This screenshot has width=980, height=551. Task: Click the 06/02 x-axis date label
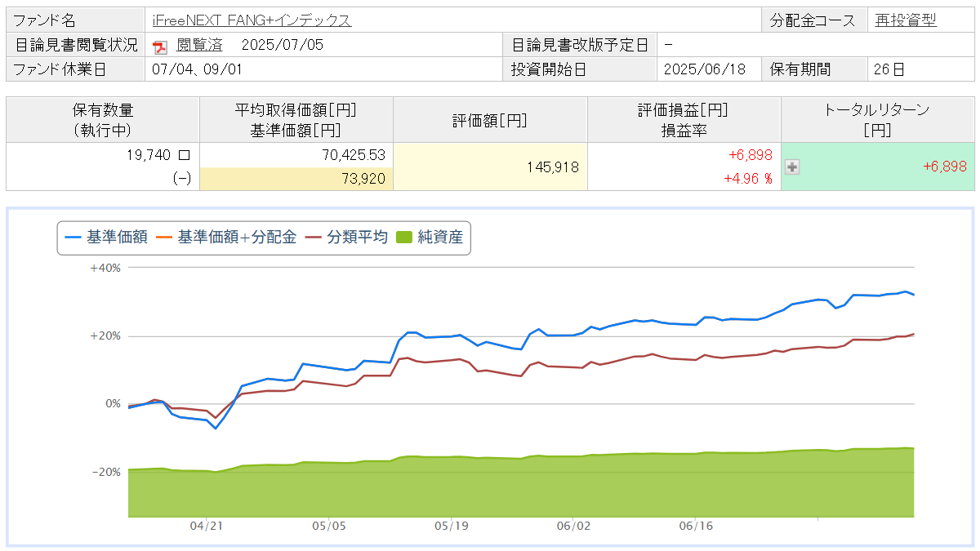(574, 527)
